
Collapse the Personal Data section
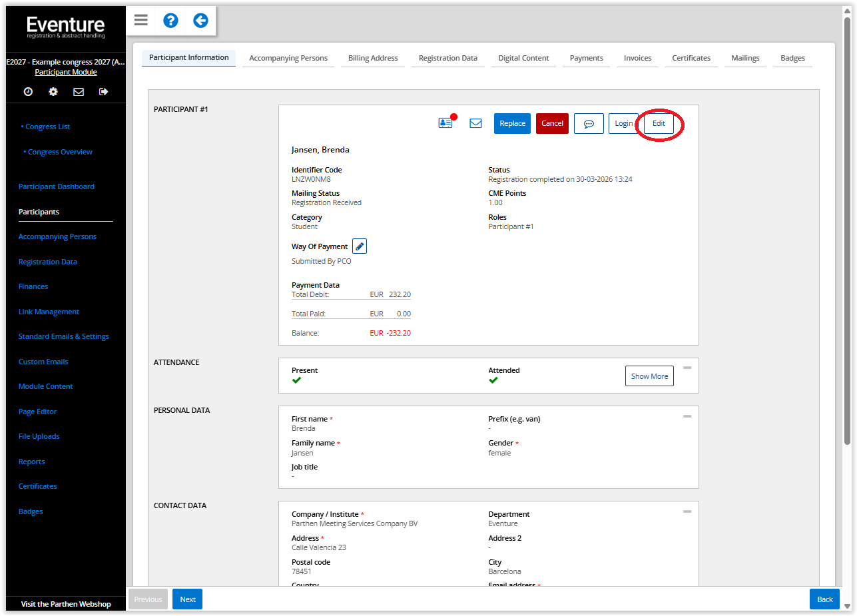(x=687, y=416)
